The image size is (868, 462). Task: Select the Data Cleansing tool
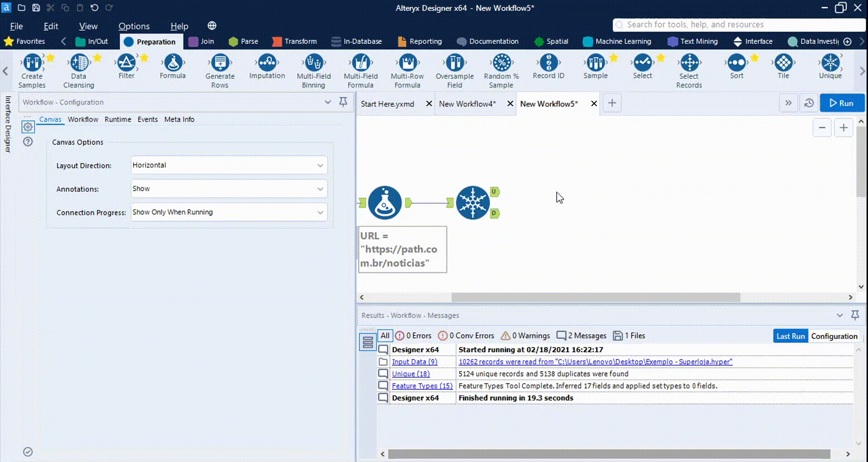(78, 71)
